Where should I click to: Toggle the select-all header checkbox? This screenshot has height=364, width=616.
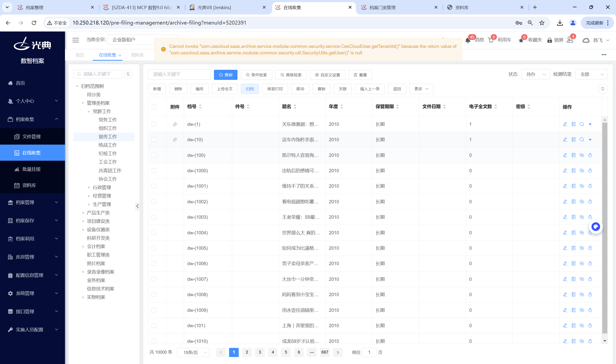[154, 107]
